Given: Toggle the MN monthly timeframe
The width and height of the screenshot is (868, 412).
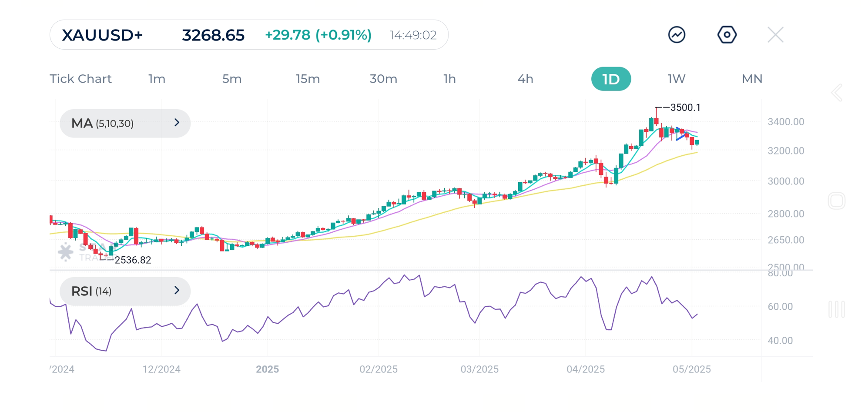Looking at the screenshot, I should click(751, 79).
